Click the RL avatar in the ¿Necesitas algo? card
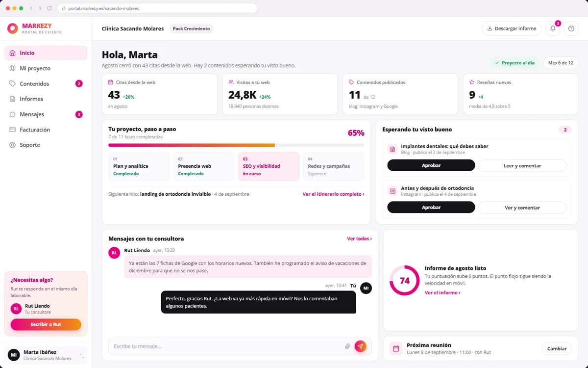This screenshot has width=588, height=368. (16, 309)
